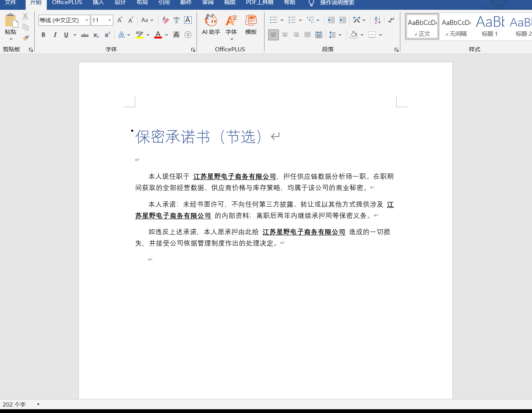This screenshot has height=413, width=532.
Task: Apply the 标题 1 style
Action: [490, 26]
